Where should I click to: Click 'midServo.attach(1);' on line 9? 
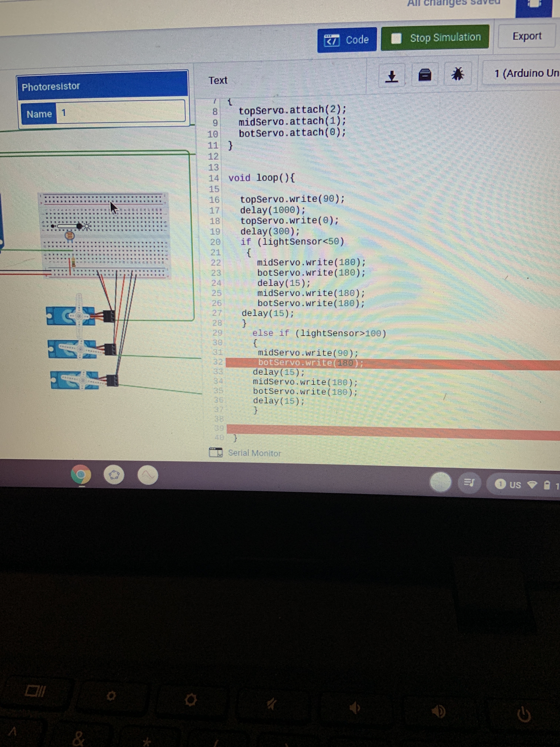(x=292, y=121)
